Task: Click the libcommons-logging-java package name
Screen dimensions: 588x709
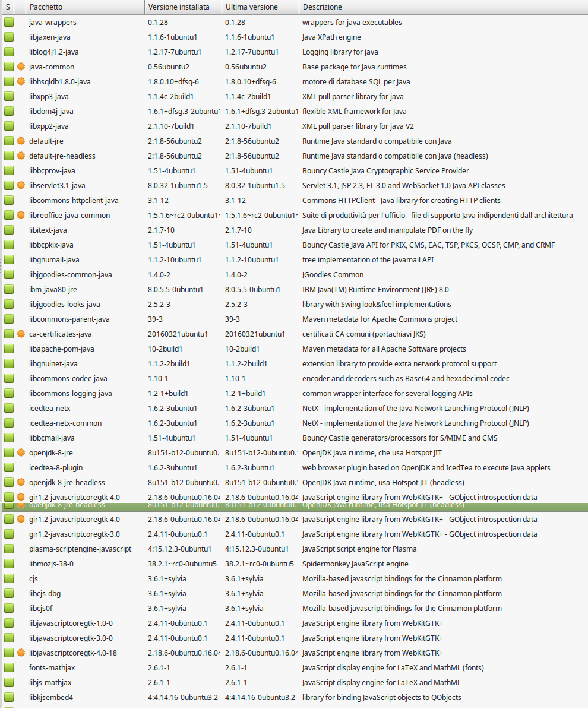Action: [x=71, y=393]
